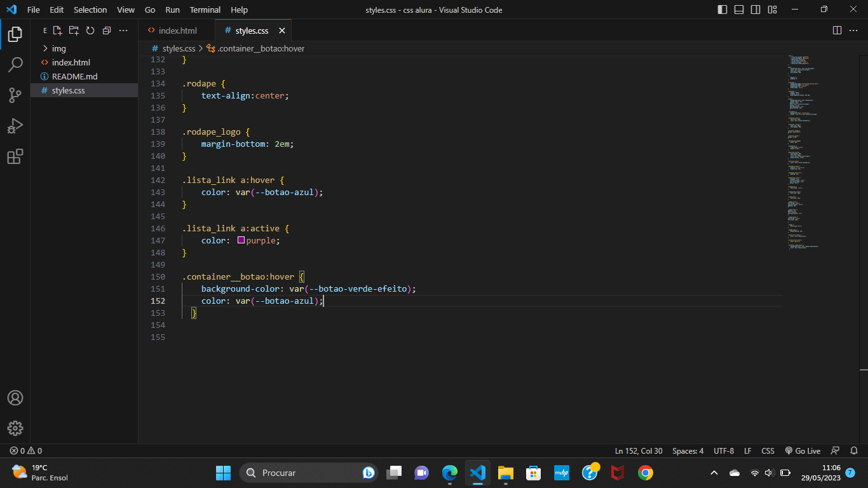
Task: Click the errors and warnings status indicator
Action: (26, 451)
